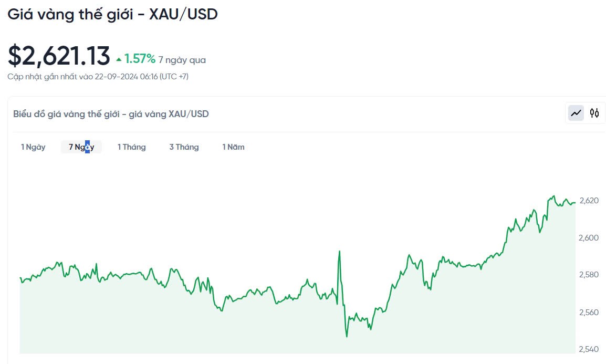Click the green up-arrow beside 1.57%
Image resolution: width=606 pixels, height=364 pixels.
[x=119, y=59]
